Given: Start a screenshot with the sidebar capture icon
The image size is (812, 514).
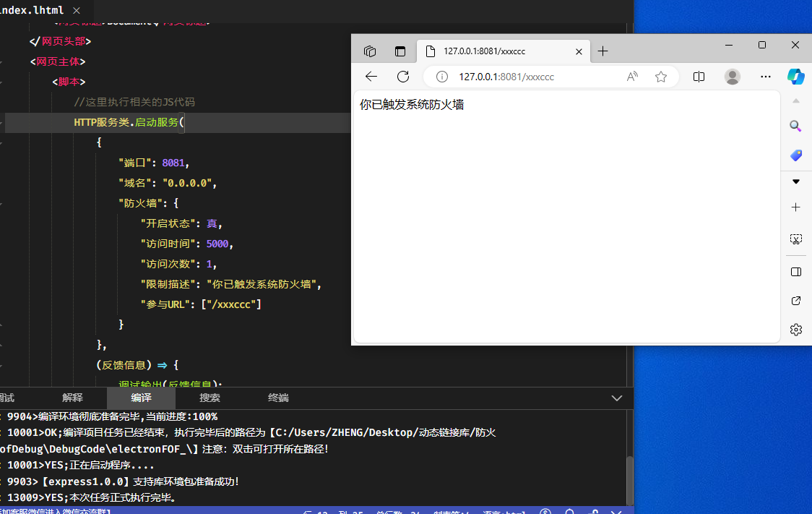Looking at the screenshot, I should 796,239.
